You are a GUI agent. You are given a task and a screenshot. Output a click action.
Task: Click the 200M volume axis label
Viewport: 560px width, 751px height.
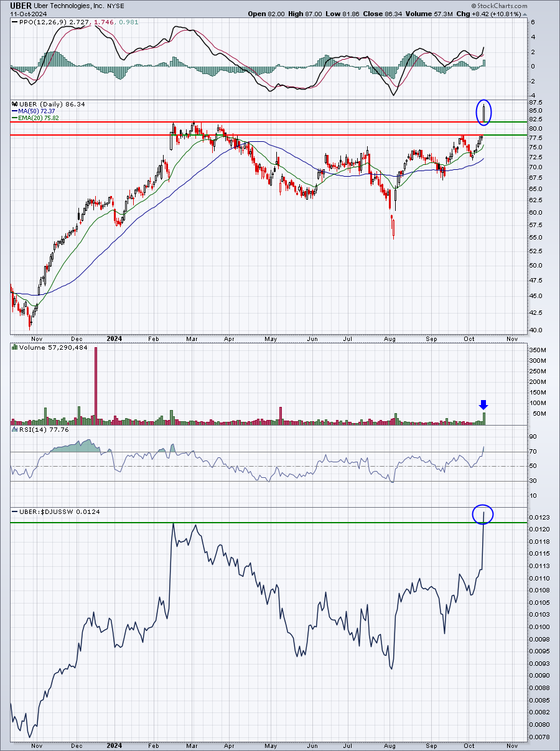pos(537,382)
